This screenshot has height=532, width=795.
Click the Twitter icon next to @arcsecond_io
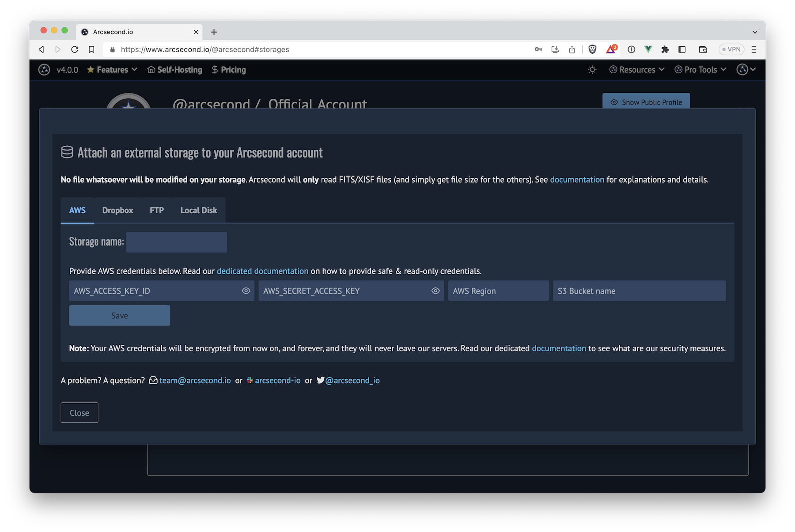321,380
